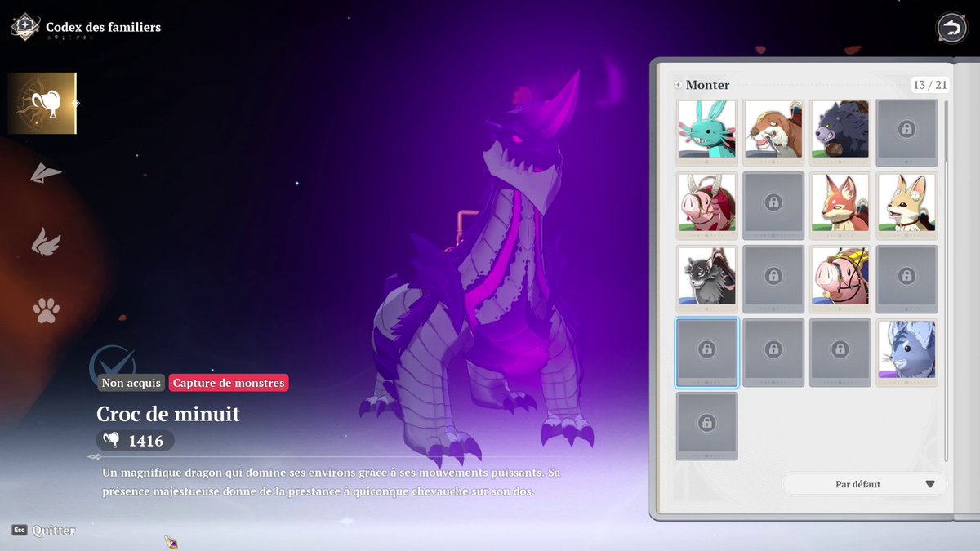Select the blue-gray cat mount thumbnail
The width and height of the screenshot is (980, 551).
tap(906, 353)
